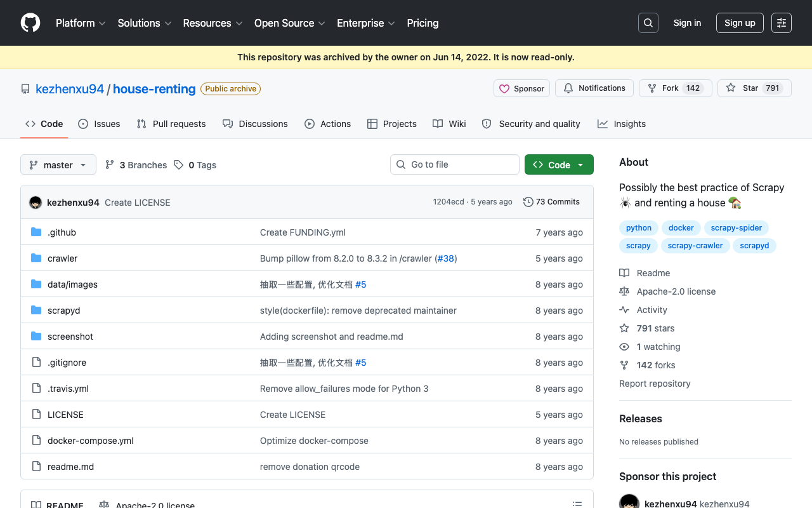812x508 pixels.
Task: Click the bell icon on Notifications
Action: click(568, 88)
